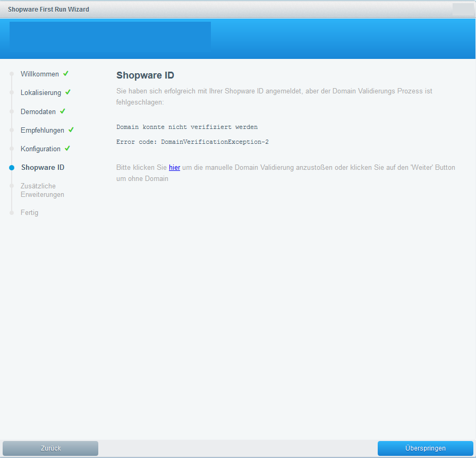
Task: Click the green checkmark next to Demodaten
Action: (x=63, y=111)
